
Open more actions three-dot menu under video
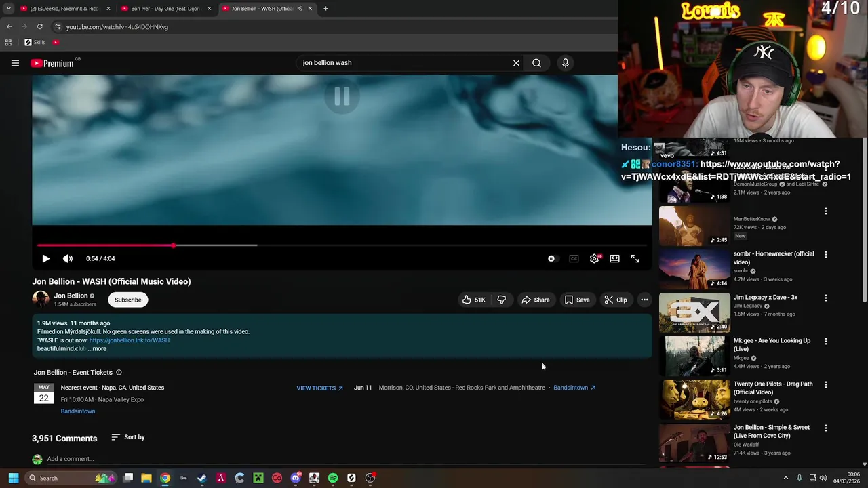coord(644,300)
